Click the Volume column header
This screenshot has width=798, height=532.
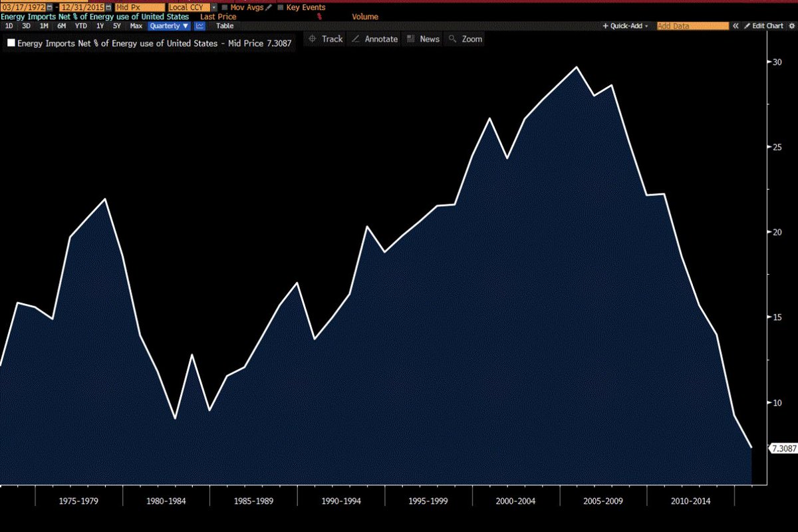tap(365, 17)
